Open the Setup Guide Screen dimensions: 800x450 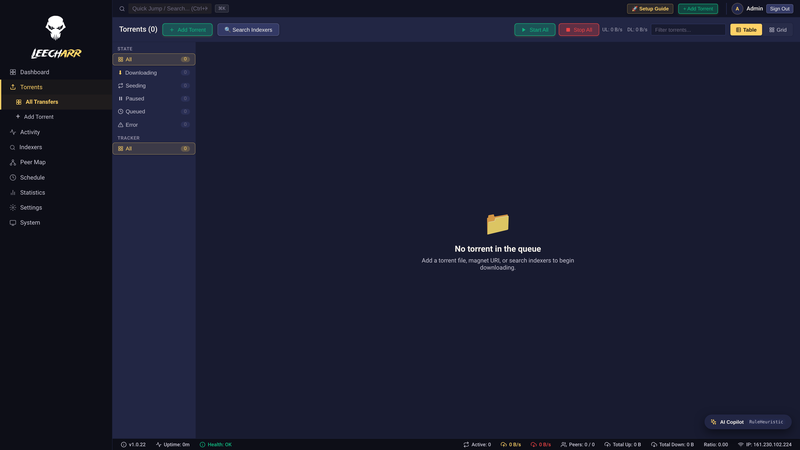coord(650,9)
